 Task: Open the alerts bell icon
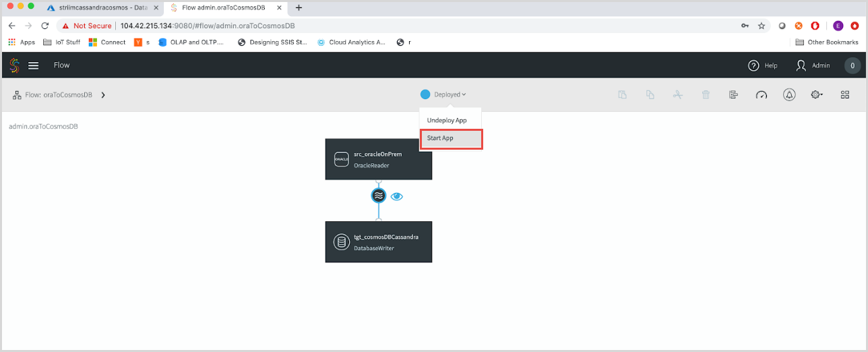pos(789,94)
